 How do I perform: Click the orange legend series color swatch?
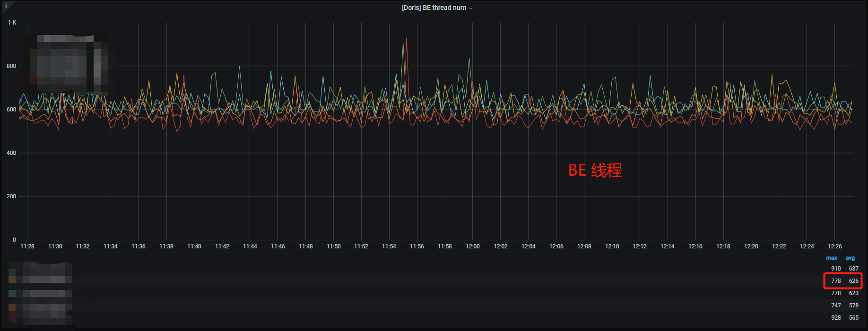12,307
